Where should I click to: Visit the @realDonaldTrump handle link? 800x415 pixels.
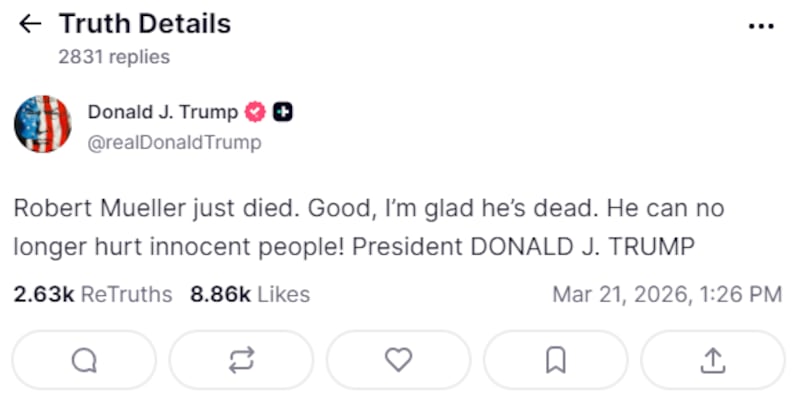tap(174, 142)
